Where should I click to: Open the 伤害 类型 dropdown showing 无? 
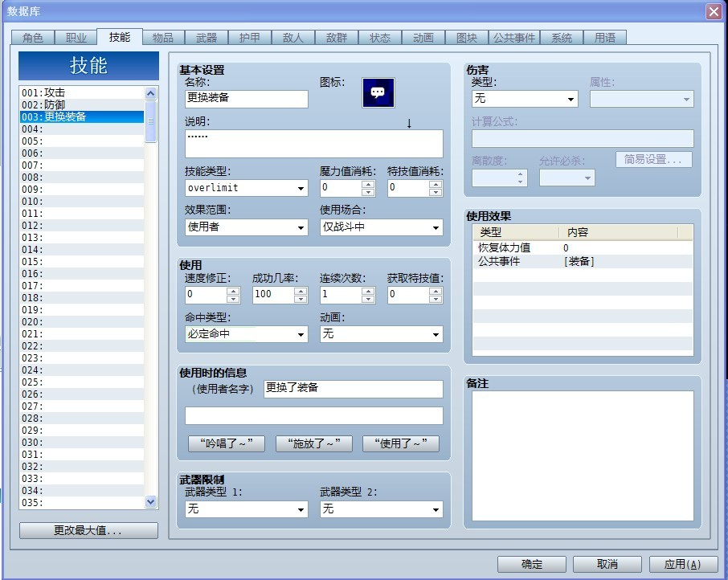pyautogui.click(x=525, y=99)
